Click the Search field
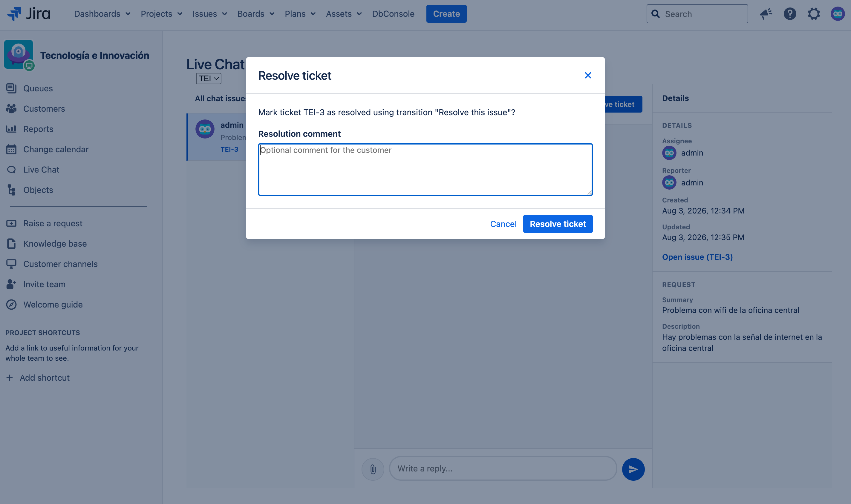 coord(697,14)
